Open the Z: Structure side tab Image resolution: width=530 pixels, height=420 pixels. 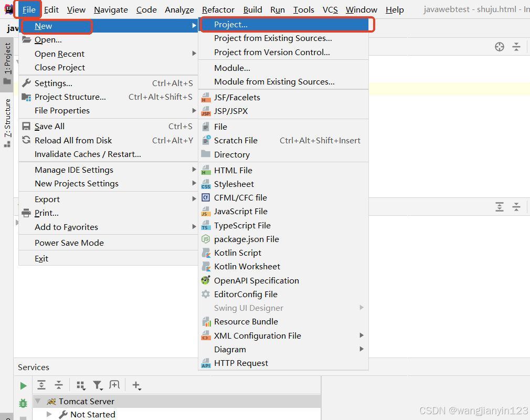(x=7, y=122)
